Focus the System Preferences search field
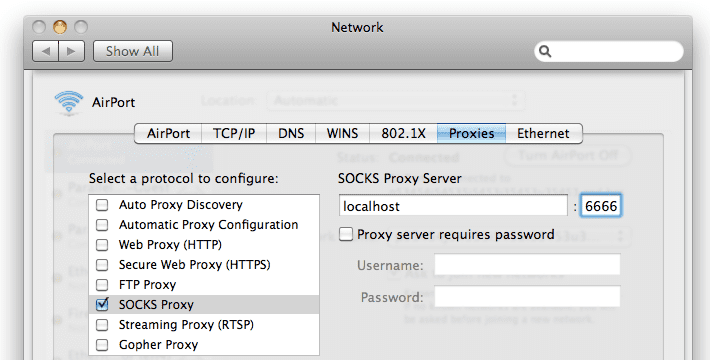The image size is (710, 360). (609, 52)
